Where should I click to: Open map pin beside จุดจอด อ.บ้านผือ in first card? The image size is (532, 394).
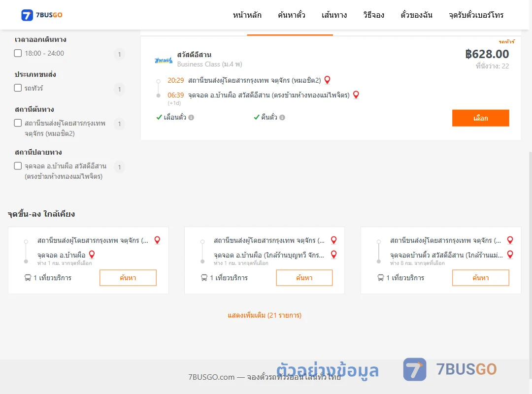(x=92, y=255)
